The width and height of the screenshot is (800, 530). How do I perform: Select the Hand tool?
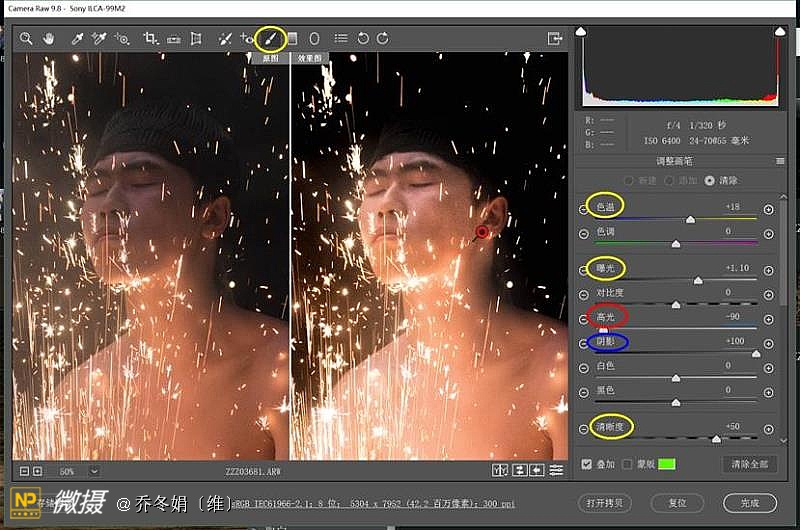49,39
